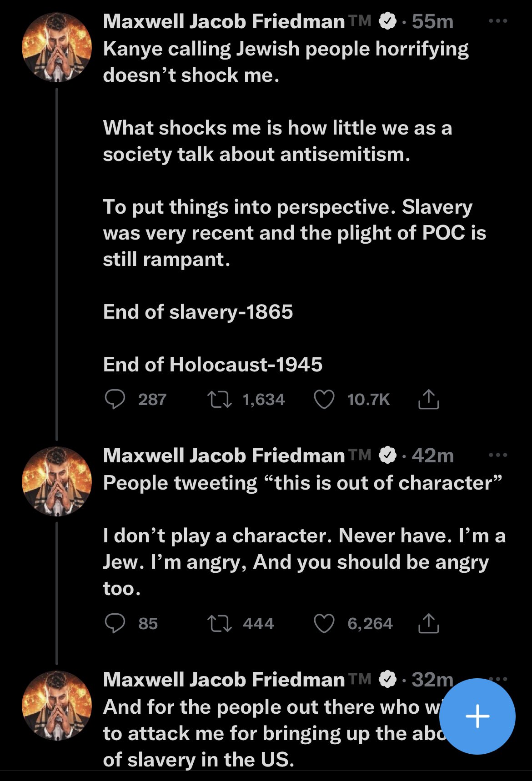Retweet the tweet with 444 retweets
The image size is (532, 781).
tap(220, 623)
